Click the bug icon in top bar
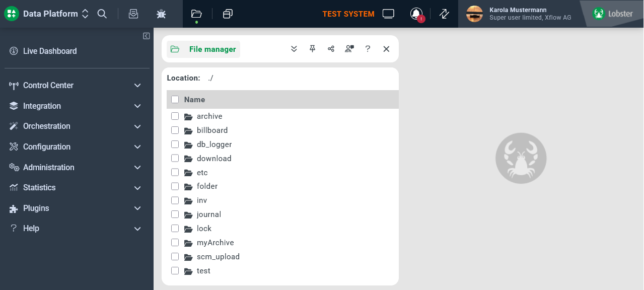The height and width of the screenshot is (290, 644). (161, 14)
